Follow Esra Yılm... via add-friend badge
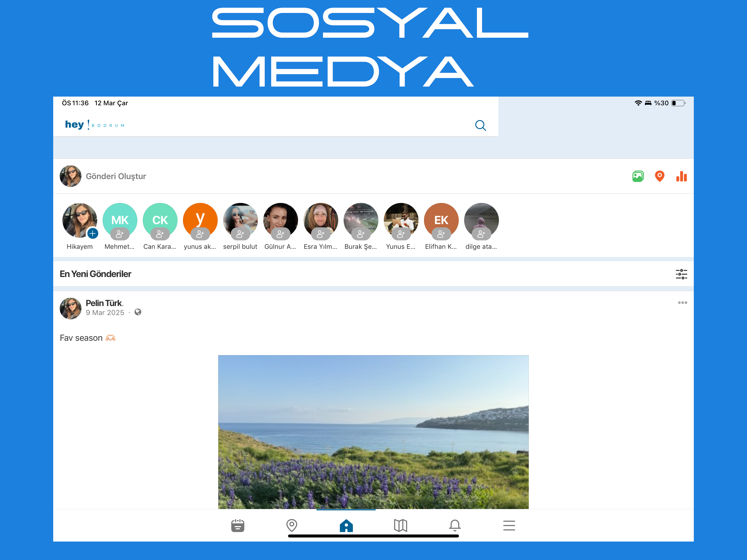 (x=321, y=234)
